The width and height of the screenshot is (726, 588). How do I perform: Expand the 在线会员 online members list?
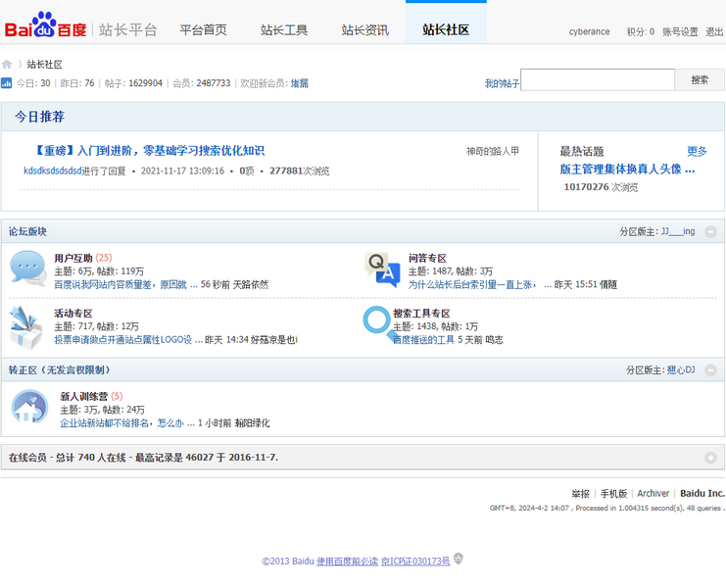click(x=710, y=458)
